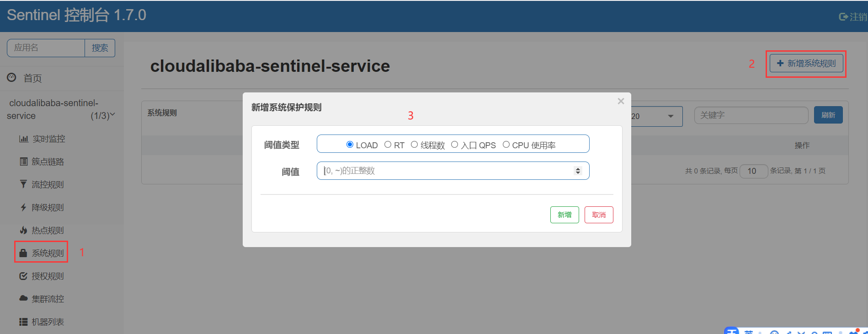Click the blue 刷新 refresh button
This screenshot has width=868, height=334.
828,115
